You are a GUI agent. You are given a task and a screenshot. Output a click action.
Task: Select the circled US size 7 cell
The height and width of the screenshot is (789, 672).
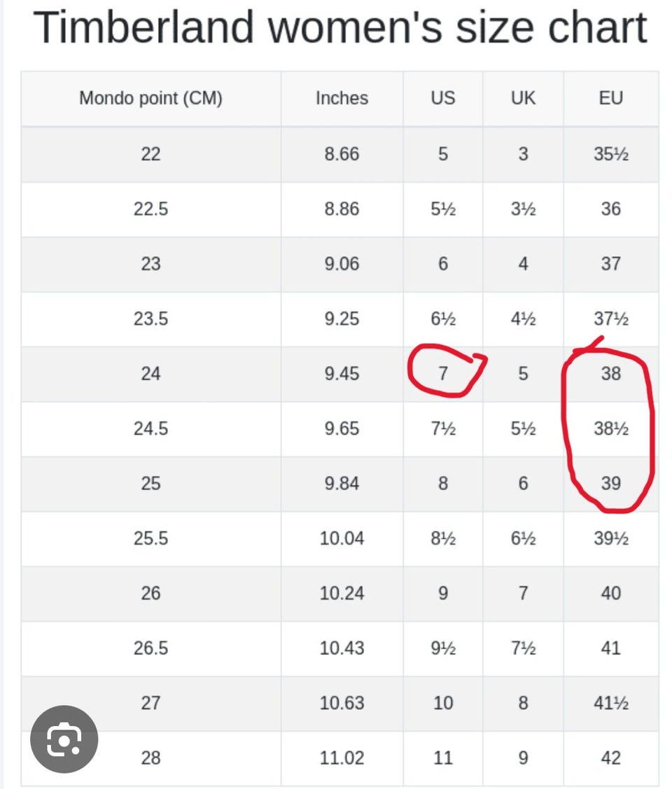coord(443,374)
